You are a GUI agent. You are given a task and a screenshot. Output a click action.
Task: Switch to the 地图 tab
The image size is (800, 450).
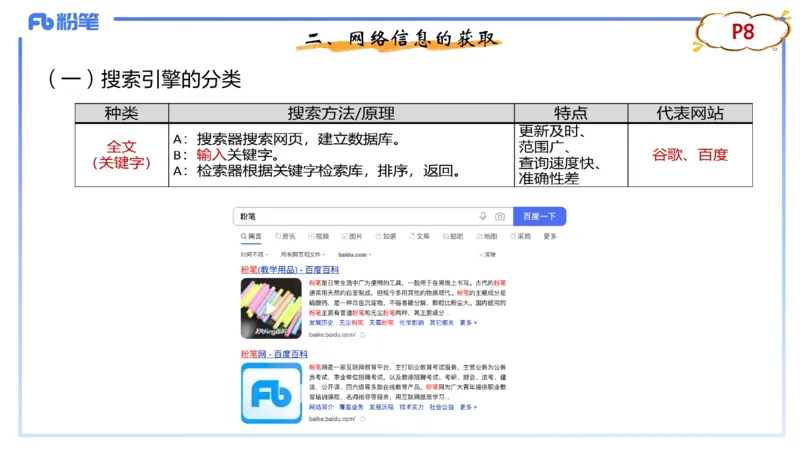click(x=487, y=236)
